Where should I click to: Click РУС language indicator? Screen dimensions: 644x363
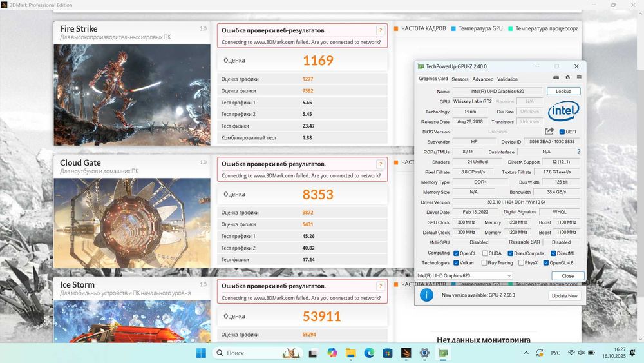[x=555, y=353]
